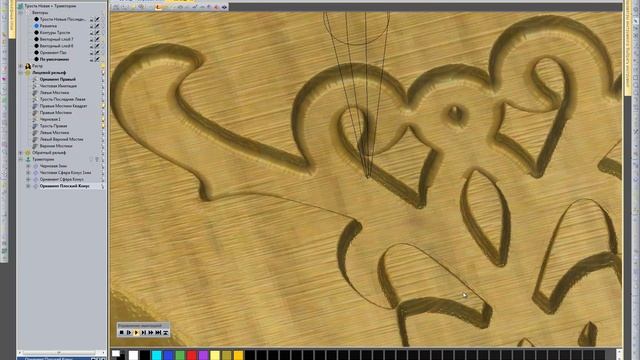Viewport: 640px width, 360px height.
Task: Click pencil icon of Развертка layer
Action: [x=97, y=26]
